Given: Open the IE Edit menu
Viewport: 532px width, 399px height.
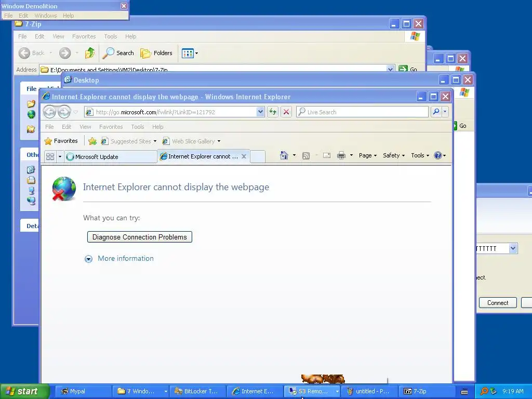Looking at the screenshot, I should 66,127.
